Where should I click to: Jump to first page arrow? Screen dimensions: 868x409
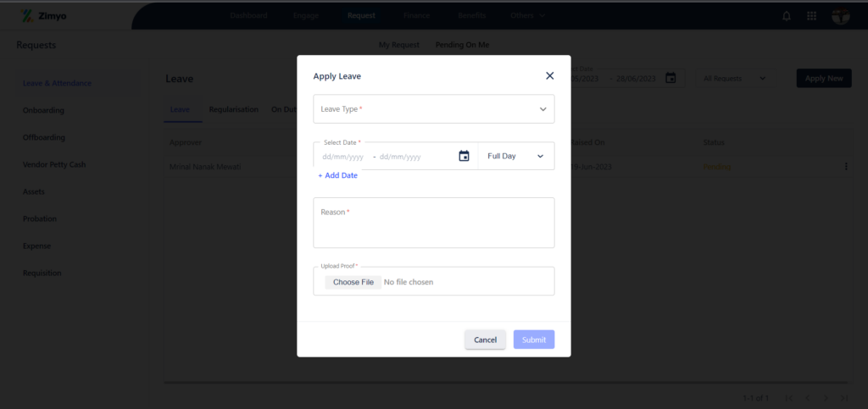pos(789,398)
